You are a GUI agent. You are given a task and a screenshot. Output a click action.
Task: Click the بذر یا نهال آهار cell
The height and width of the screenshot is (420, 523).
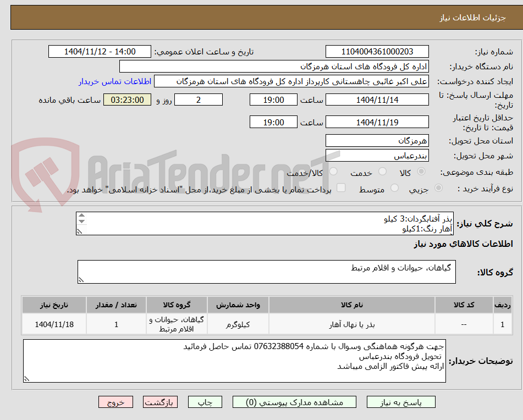click(352, 324)
